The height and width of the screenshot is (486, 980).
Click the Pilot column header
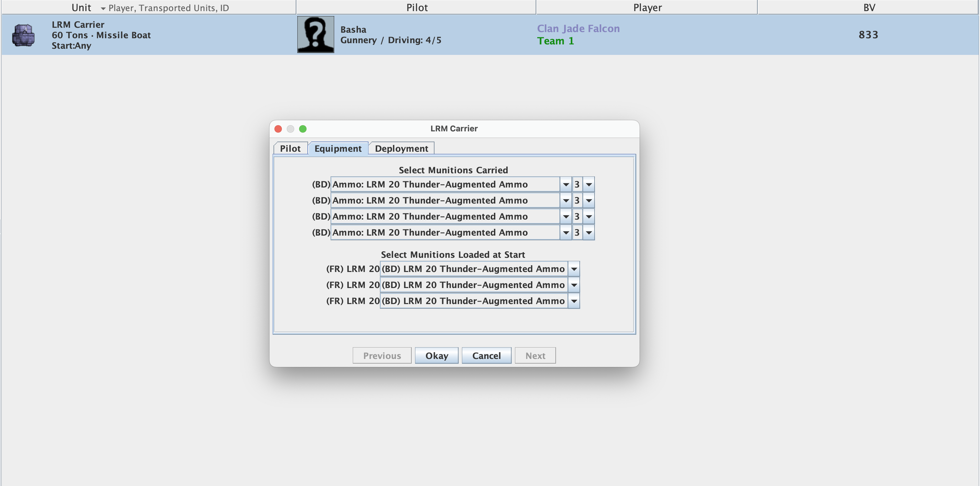416,7
